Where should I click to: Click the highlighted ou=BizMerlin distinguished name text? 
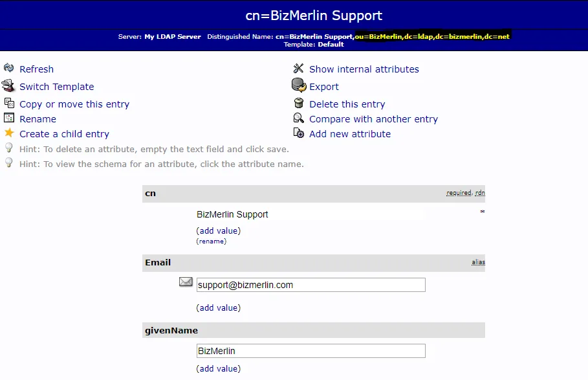point(432,37)
